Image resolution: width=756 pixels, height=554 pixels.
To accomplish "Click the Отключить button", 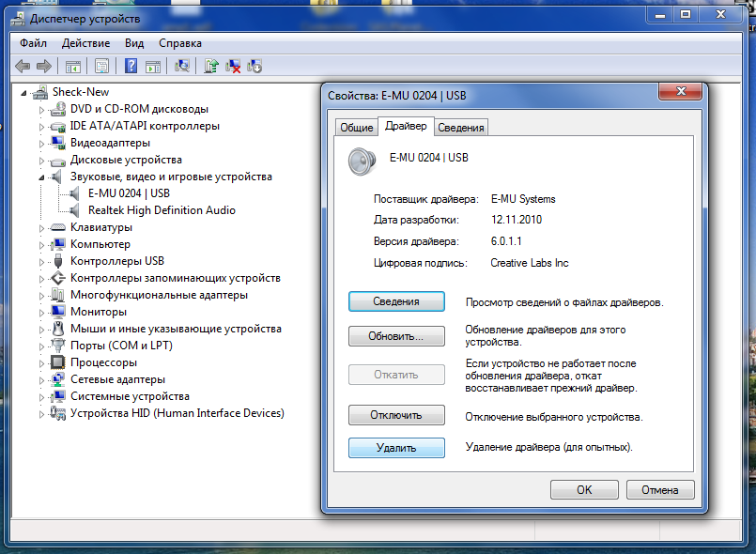I will [x=396, y=415].
